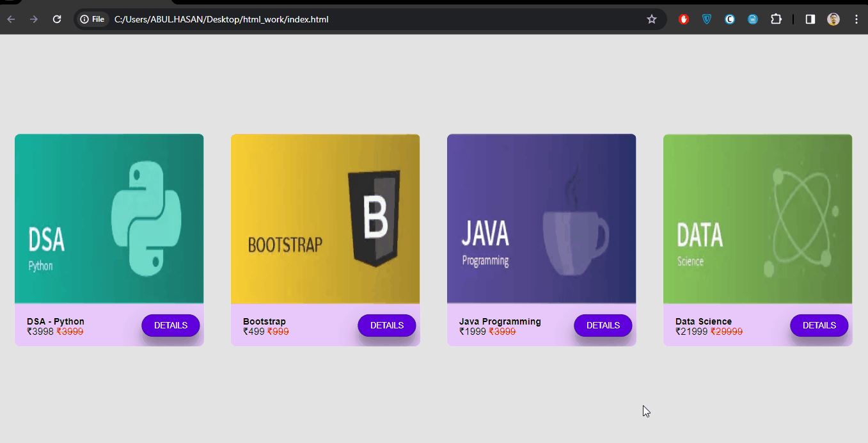Image resolution: width=868 pixels, height=443 pixels.
Task: Reload the page with refresh icon
Action: coord(57,19)
